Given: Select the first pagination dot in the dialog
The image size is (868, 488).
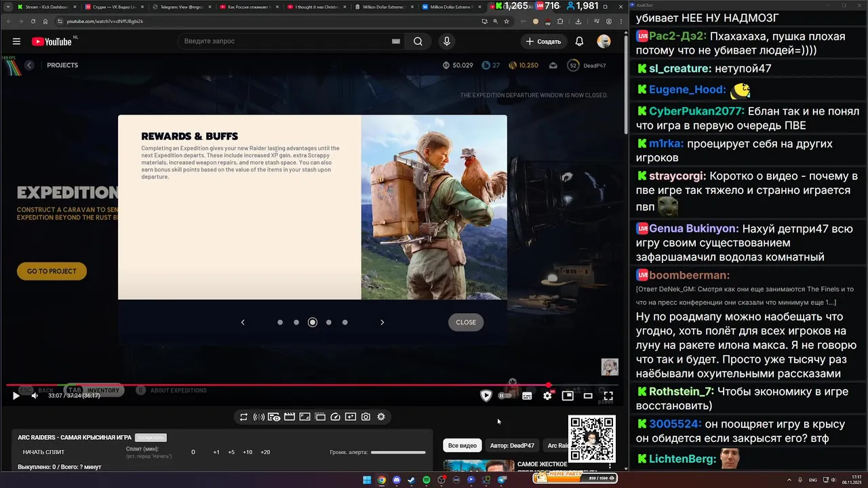Looking at the screenshot, I should click(280, 323).
